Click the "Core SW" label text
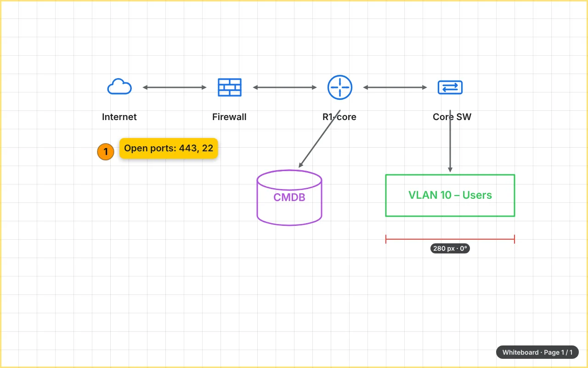Viewport: 588px width, 368px height. (x=452, y=117)
